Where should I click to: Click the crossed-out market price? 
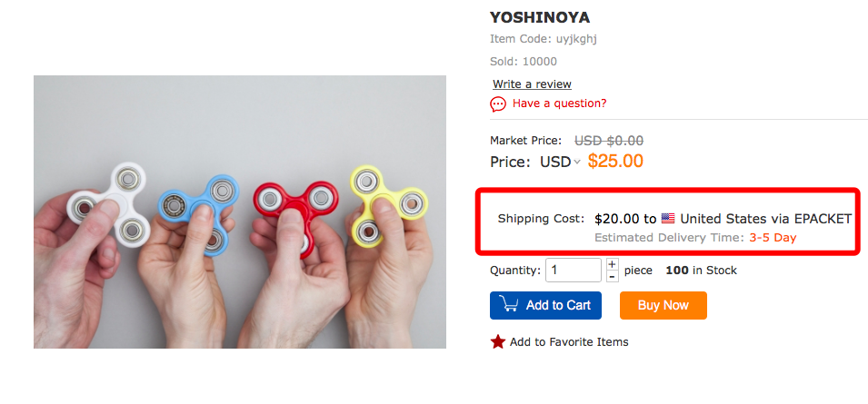click(609, 141)
